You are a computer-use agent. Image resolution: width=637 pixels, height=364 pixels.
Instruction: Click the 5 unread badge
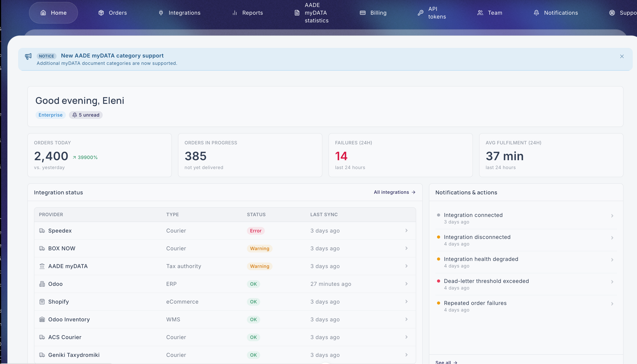pyautogui.click(x=86, y=115)
